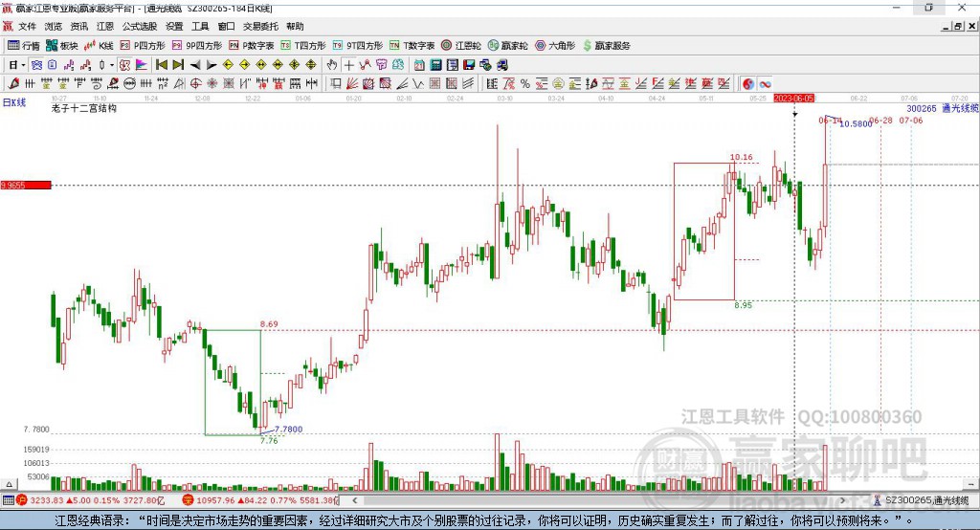Click the 日K线 period label

[x=14, y=102]
